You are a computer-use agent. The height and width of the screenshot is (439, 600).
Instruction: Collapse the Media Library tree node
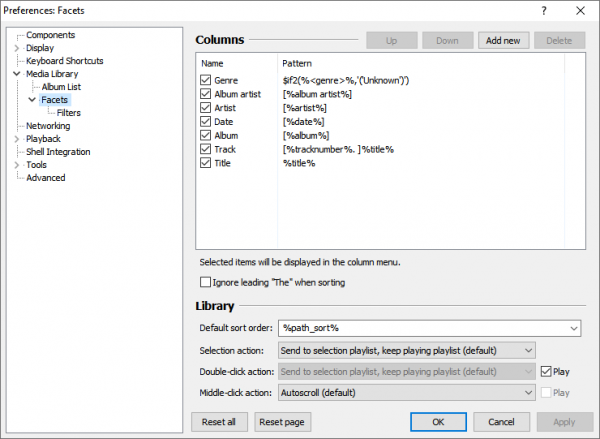coord(17,74)
